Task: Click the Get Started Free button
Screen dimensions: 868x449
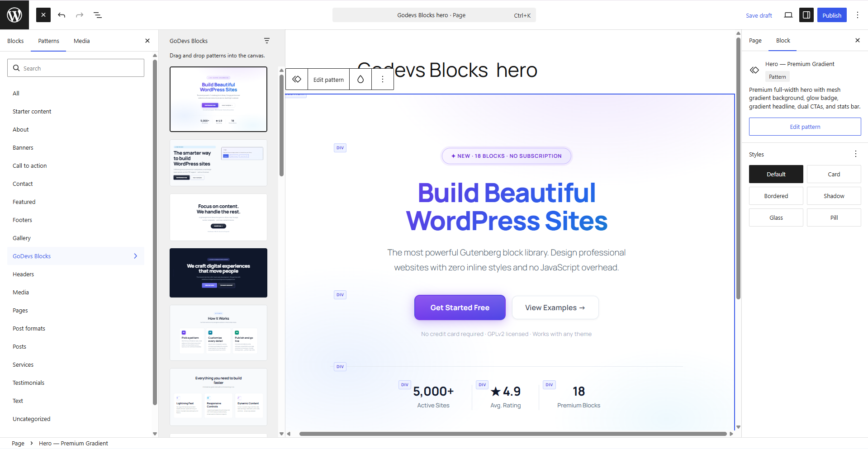Action: [460, 307]
